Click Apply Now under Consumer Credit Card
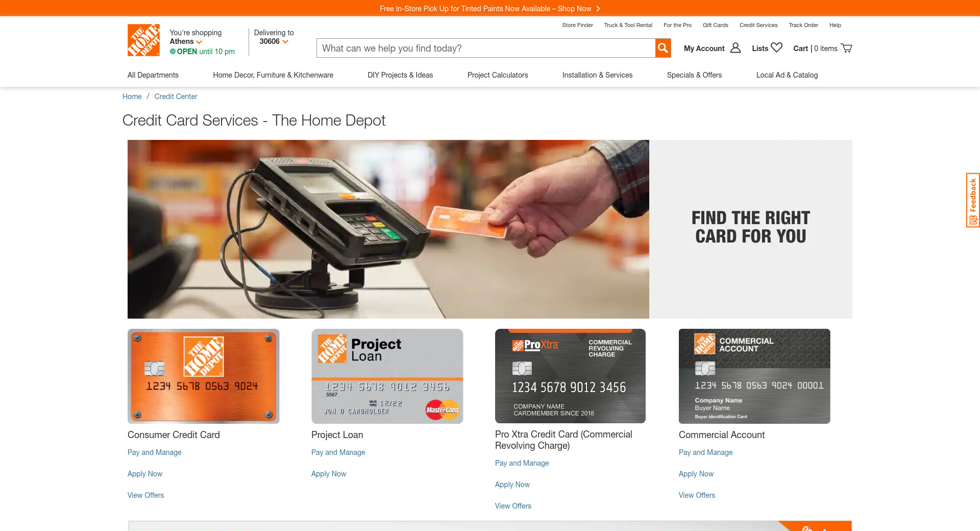The width and height of the screenshot is (980, 531). pos(145,474)
